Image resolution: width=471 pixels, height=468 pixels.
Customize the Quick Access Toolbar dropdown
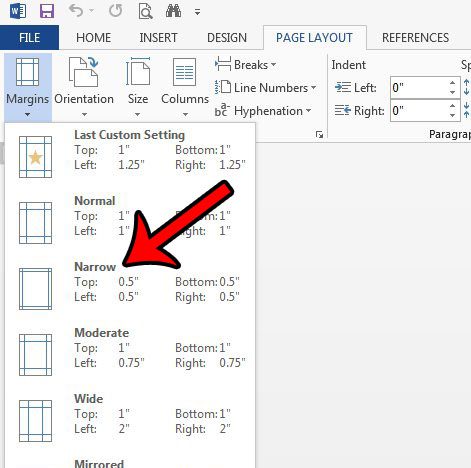pos(198,12)
